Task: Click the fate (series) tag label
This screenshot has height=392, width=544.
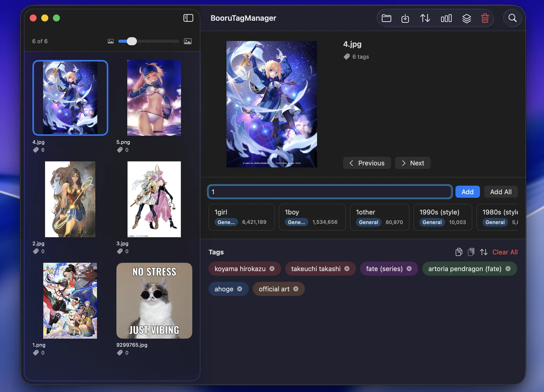Action: (384, 269)
